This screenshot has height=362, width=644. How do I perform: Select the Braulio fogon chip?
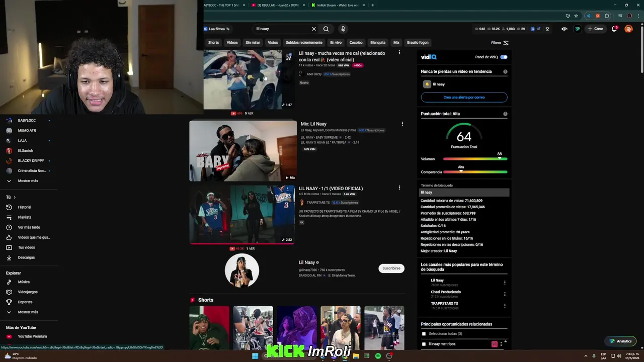pos(418,43)
